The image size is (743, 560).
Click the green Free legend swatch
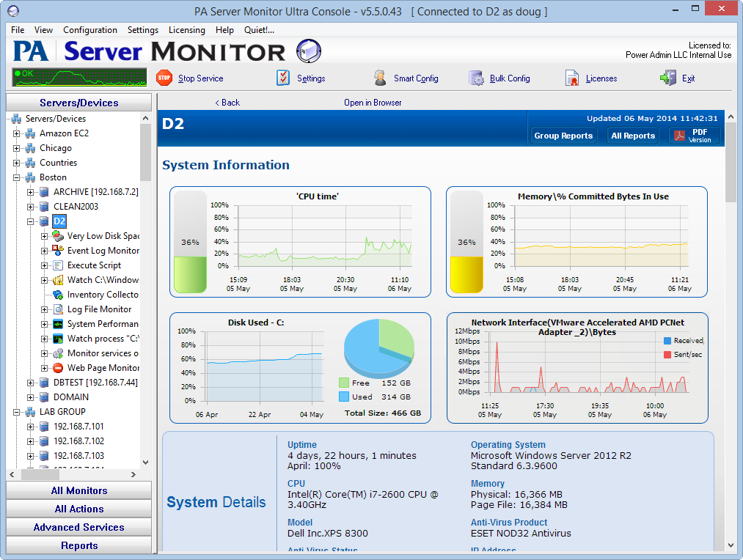pyautogui.click(x=344, y=383)
